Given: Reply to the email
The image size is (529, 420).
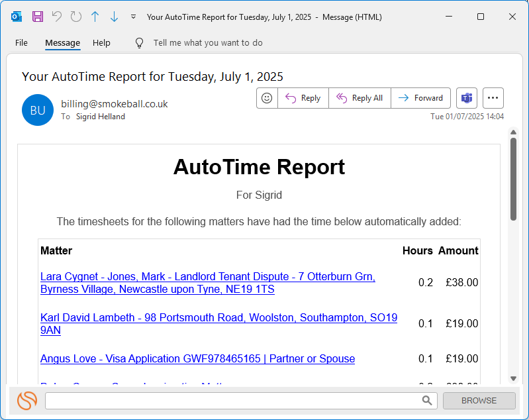Looking at the screenshot, I should [303, 98].
